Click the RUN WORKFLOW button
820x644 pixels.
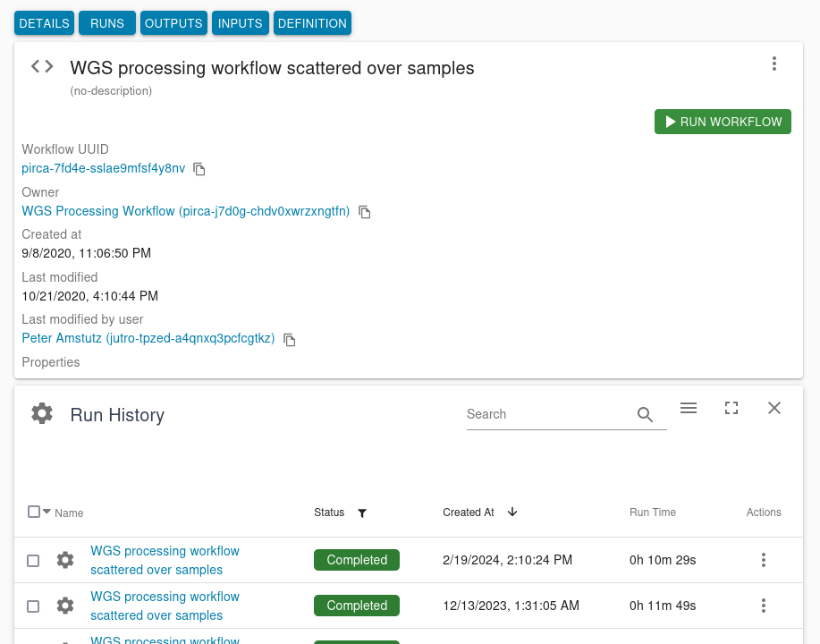[x=723, y=122]
